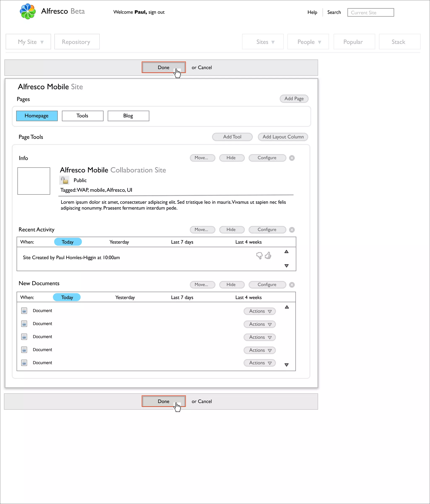Select Last 4 weeks in New Documents
Screen dimensions: 430x504
[x=249, y=298]
